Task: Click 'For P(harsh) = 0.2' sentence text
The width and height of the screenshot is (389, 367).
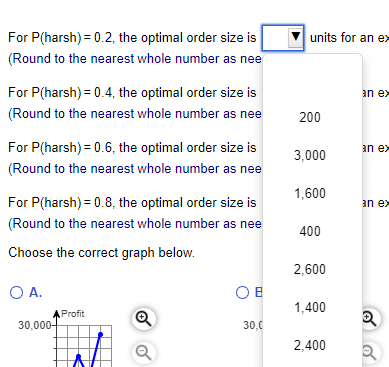Action: [132, 38]
